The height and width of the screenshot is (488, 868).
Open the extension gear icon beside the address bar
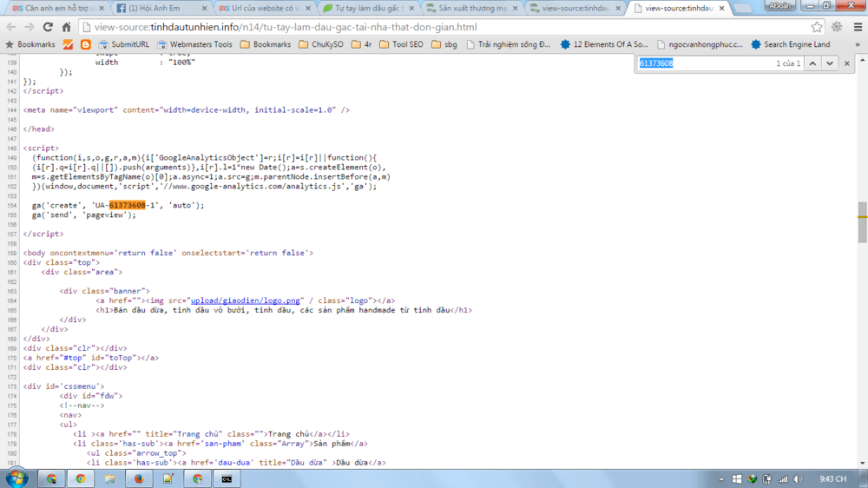point(837,27)
